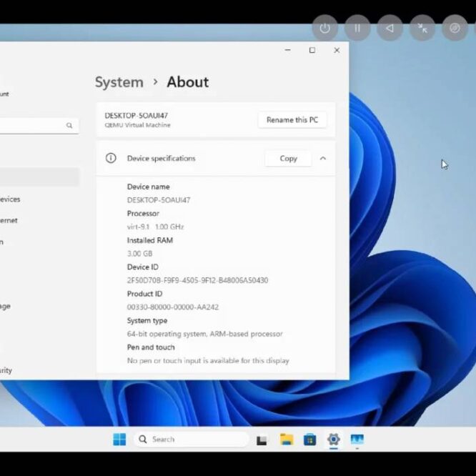
Task: Click the processor value virt-9.1 1.00 GHz
Action: pyautogui.click(x=155, y=227)
